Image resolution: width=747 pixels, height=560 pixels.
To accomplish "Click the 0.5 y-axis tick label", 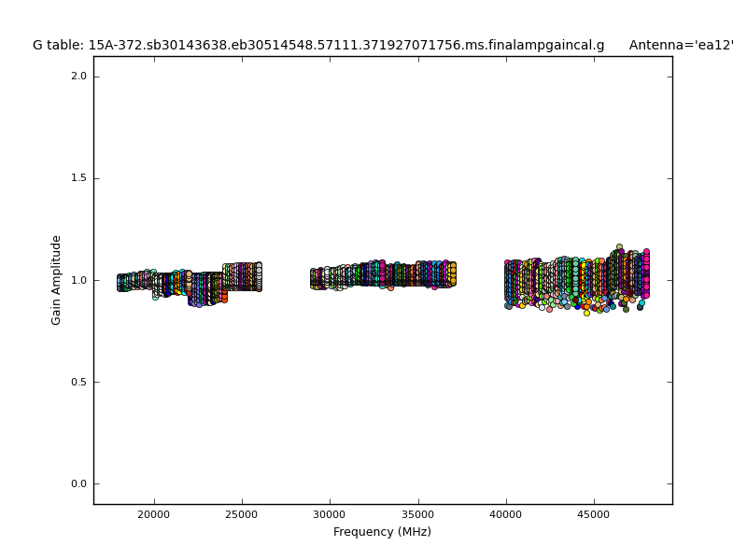I will pyautogui.click(x=78, y=382).
